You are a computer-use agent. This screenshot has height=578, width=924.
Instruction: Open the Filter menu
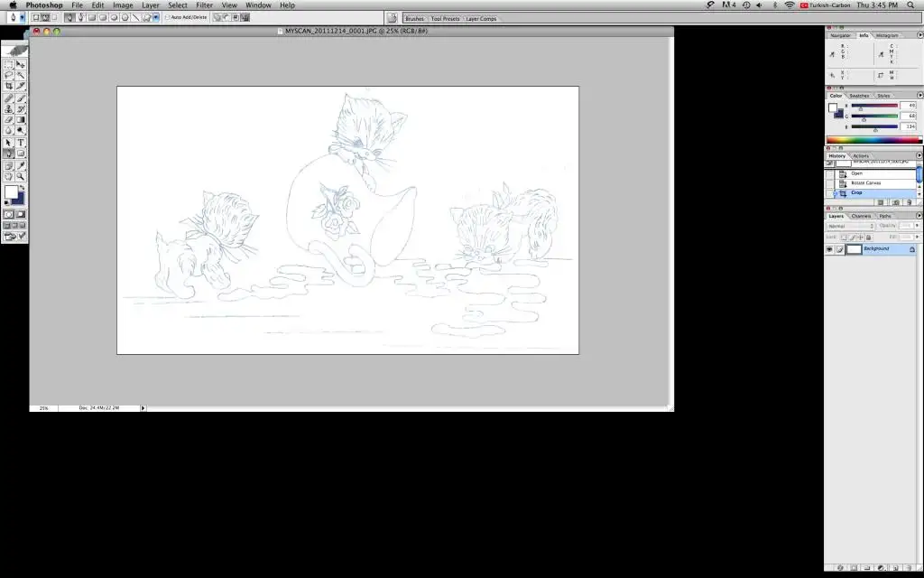pos(204,5)
